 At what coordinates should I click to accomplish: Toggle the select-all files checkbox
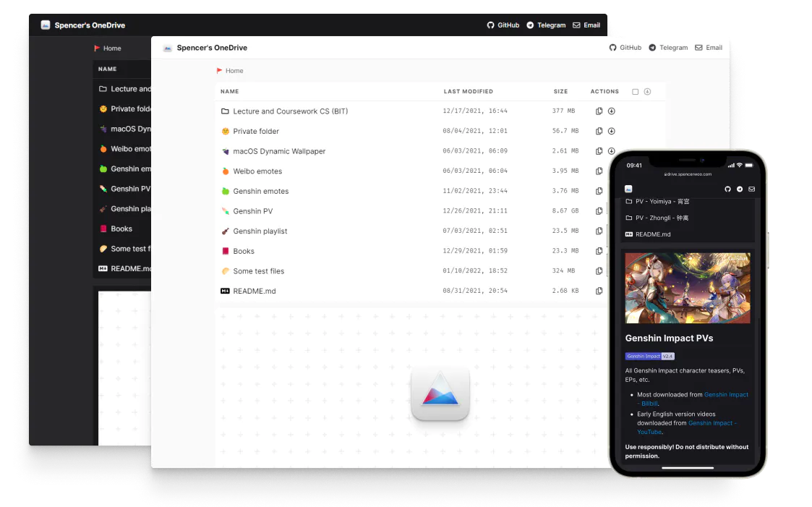point(635,91)
